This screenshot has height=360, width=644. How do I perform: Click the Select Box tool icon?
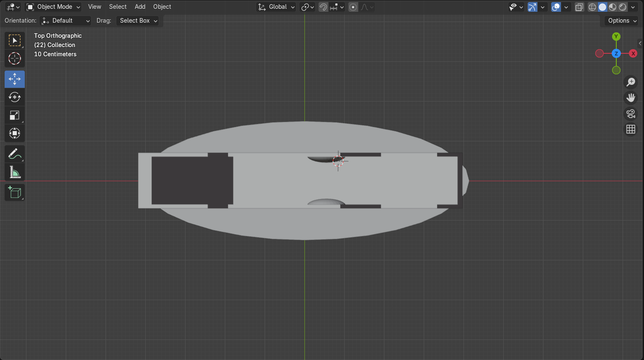click(15, 41)
